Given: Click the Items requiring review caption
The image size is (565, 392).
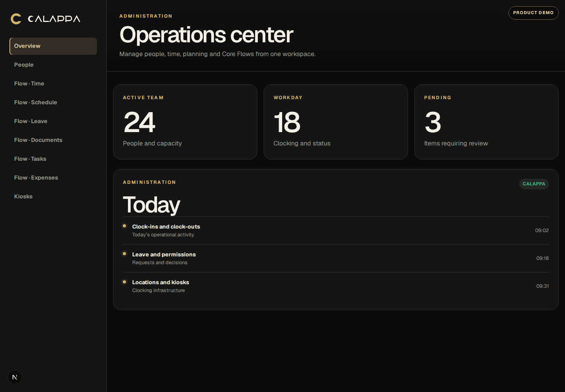Looking at the screenshot, I should point(456,143).
